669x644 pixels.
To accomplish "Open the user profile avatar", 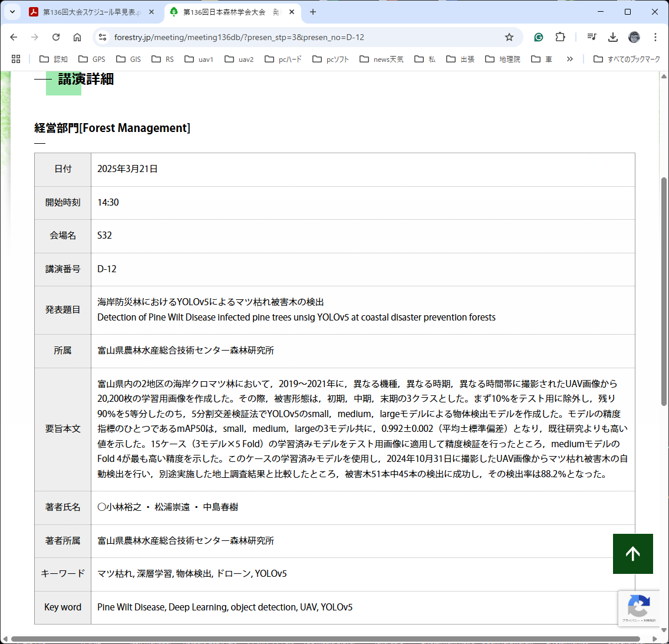I will [634, 37].
